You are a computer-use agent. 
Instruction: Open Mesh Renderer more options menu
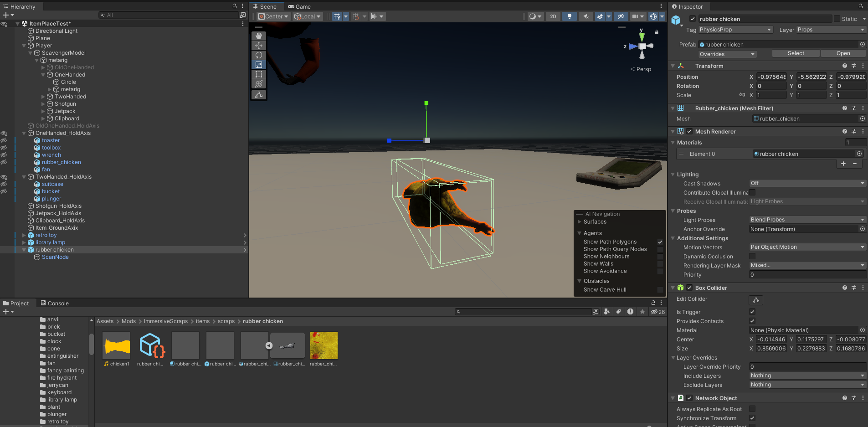point(863,132)
